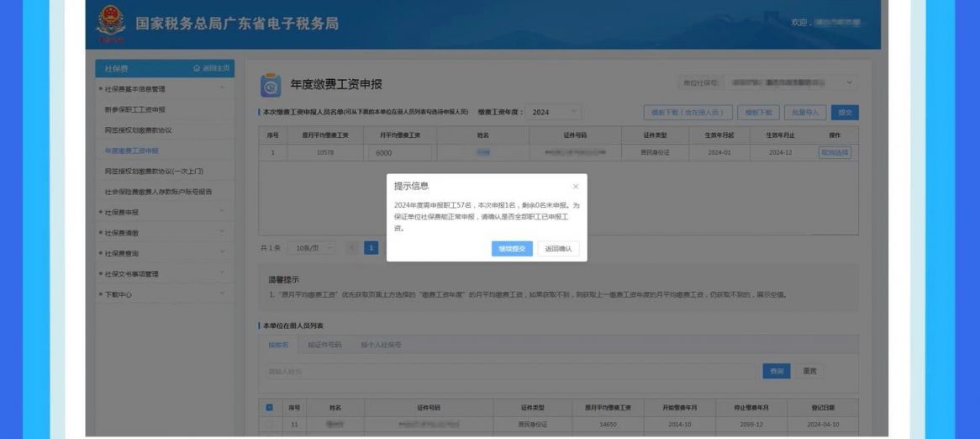Click the 2024-01 effective start cell

click(x=719, y=152)
